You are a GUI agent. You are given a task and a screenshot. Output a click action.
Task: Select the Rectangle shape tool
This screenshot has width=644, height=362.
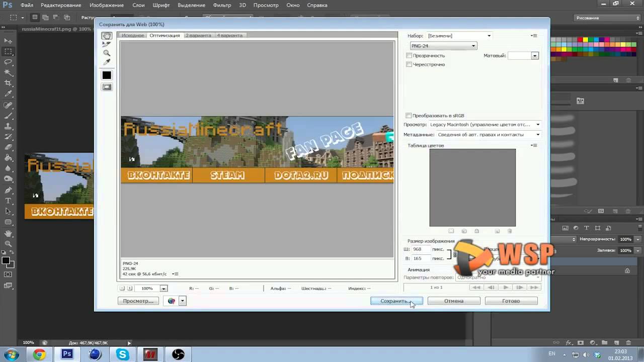pyautogui.click(x=8, y=222)
